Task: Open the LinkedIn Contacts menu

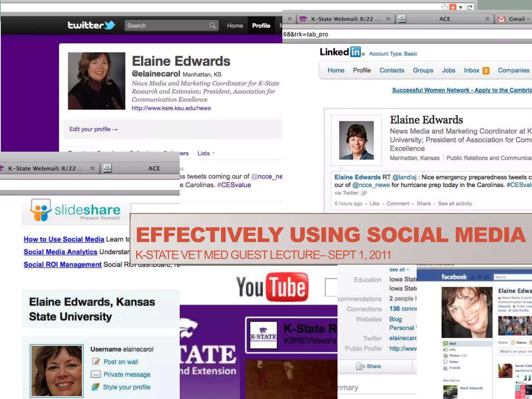Action: [x=392, y=70]
